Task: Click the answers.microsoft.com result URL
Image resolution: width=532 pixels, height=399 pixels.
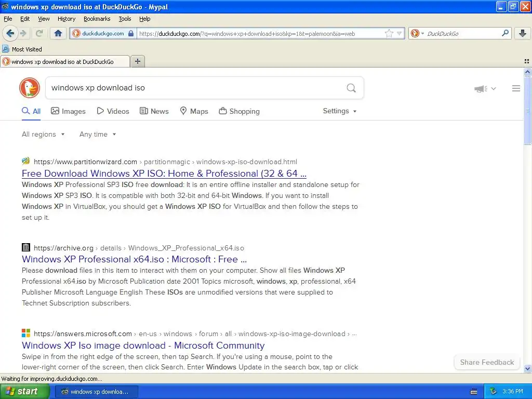Action: click(195, 334)
